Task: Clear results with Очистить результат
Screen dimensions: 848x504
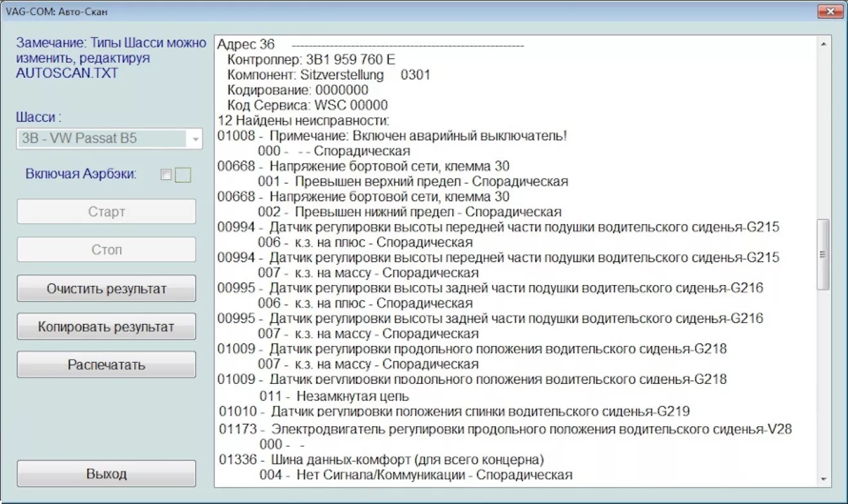Action: click(x=107, y=289)
